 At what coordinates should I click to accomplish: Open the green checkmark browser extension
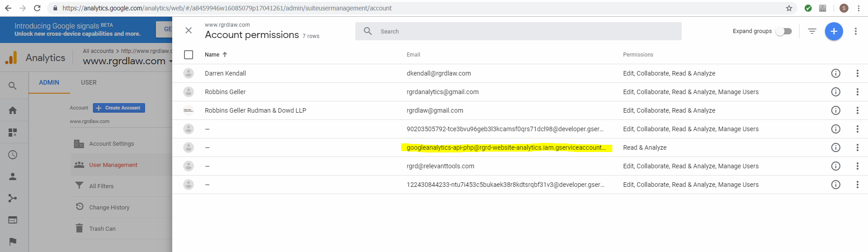[808, 8]
